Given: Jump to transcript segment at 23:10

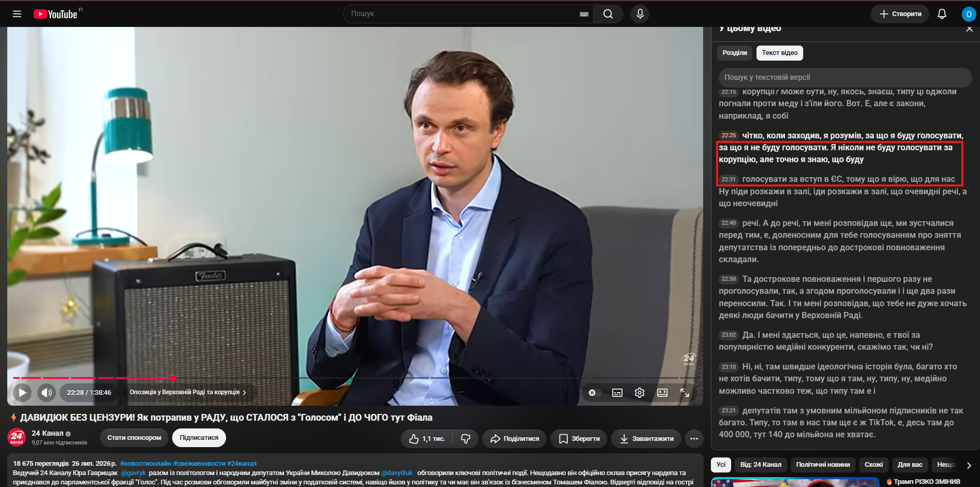Looking at the screenshot, I should [x=729, y=367].
